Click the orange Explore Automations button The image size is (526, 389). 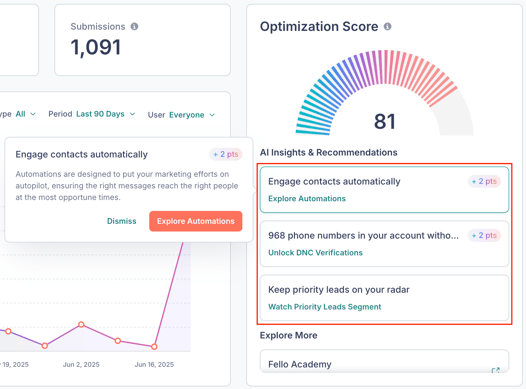point(196,221)
